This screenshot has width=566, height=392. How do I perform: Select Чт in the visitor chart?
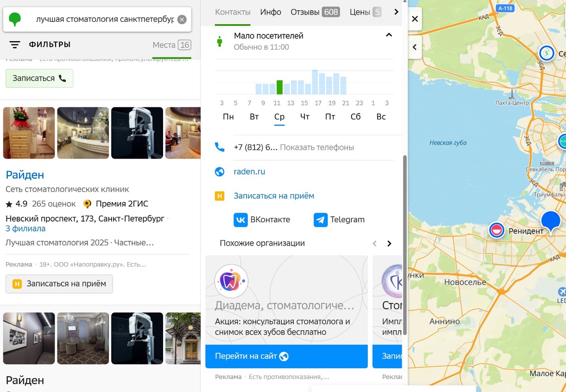click(x=305, y=117)
